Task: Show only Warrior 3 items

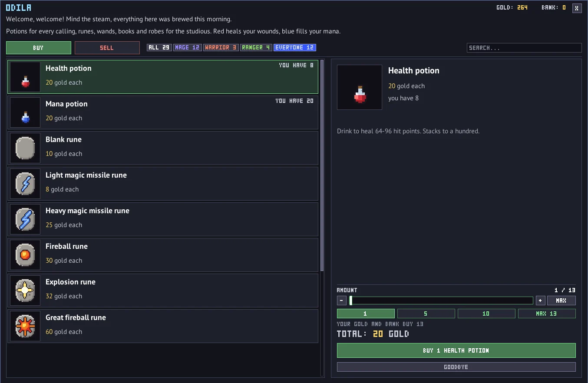Action: coord(221,47)
